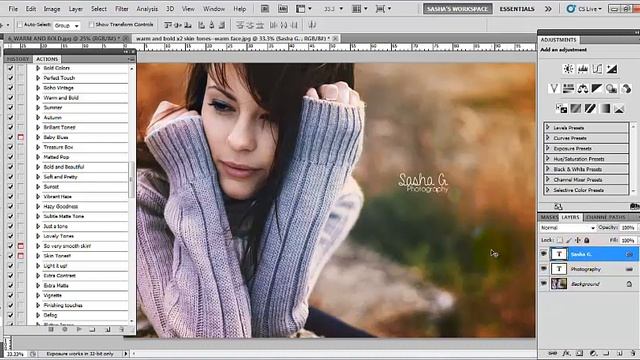Viewport: 640px width, 360px height.
Task: Expand the Selective Color Presets list
Action: [x=548, y=190]
